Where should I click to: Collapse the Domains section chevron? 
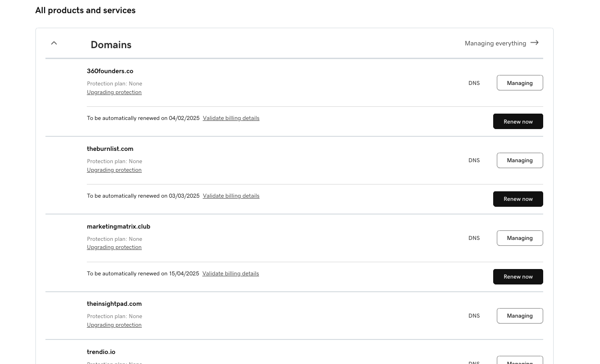[54, 43]
